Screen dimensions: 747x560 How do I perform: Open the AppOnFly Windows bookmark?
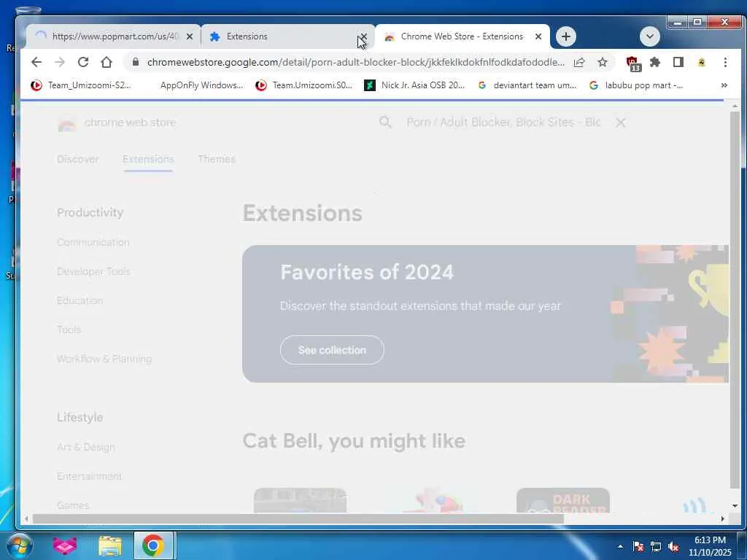point(201,85)
